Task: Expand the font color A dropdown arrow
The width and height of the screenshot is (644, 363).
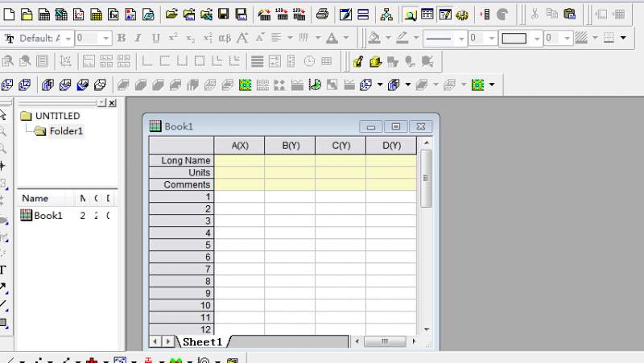Action: (x=346, y=38)
